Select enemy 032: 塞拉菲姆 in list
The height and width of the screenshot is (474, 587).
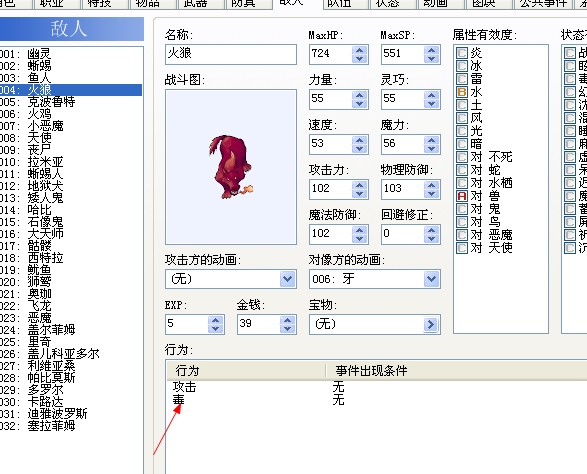pyautogui.click(x=71, y=426)
